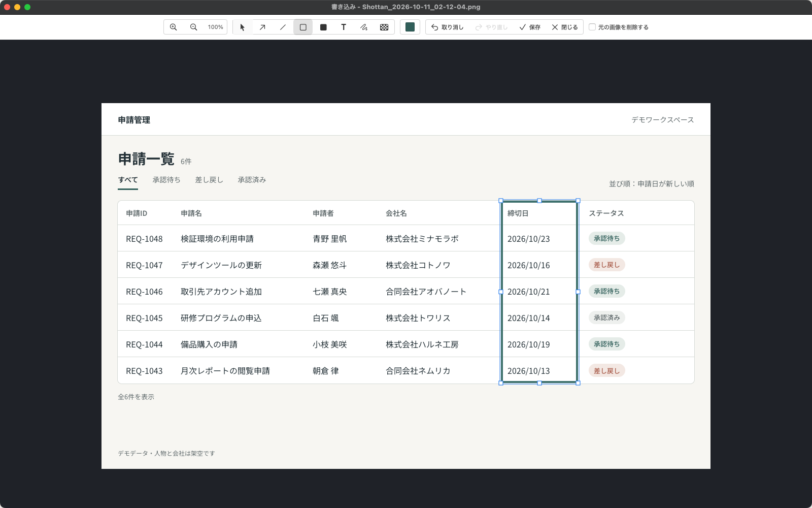Click the 全6件を表示 text
The height and width of the screenshot is (508, 812).
pos(136,397)
